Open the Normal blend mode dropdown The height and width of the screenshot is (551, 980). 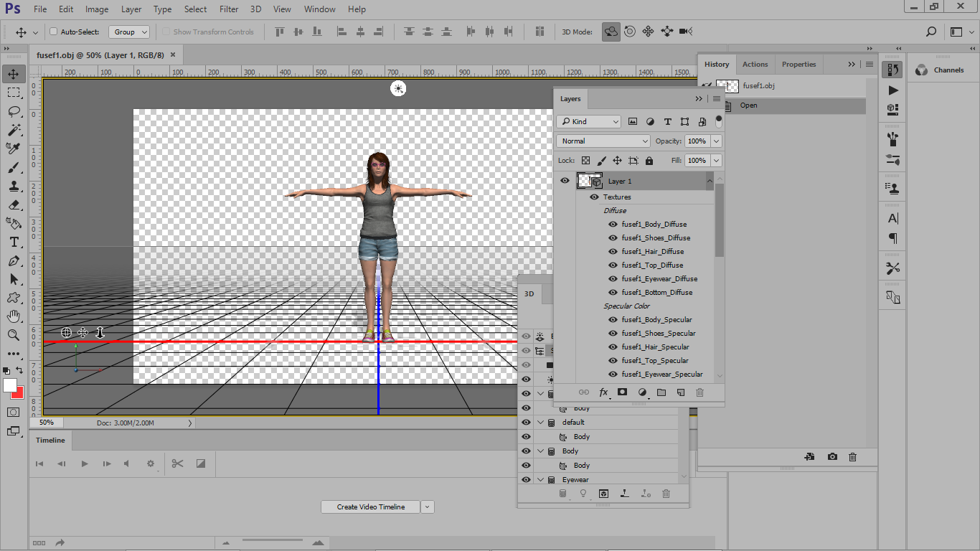pos(603,141)
